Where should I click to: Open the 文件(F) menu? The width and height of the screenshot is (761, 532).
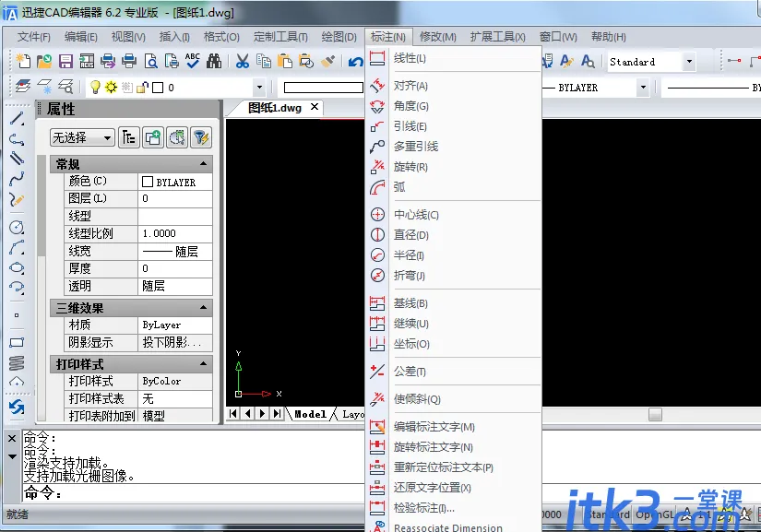pyautogui.click(x=33, y=37)
